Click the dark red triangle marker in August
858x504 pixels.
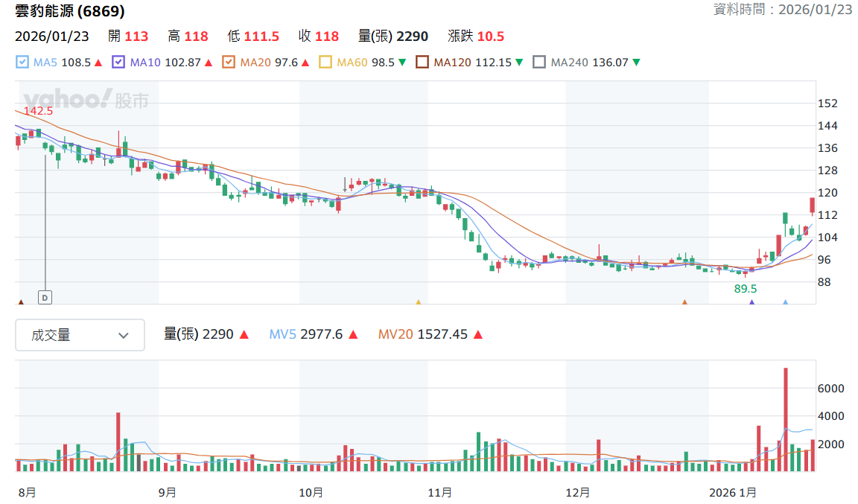point(21,302)
